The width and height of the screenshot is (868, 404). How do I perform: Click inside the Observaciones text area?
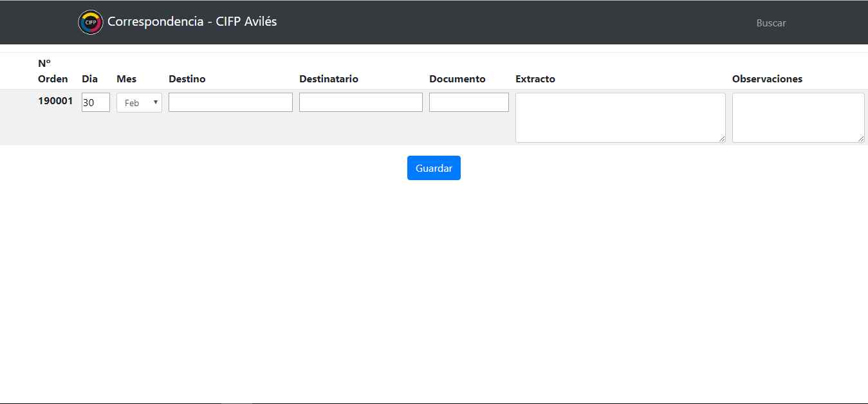pyautogui.click(x=797, y=117)
